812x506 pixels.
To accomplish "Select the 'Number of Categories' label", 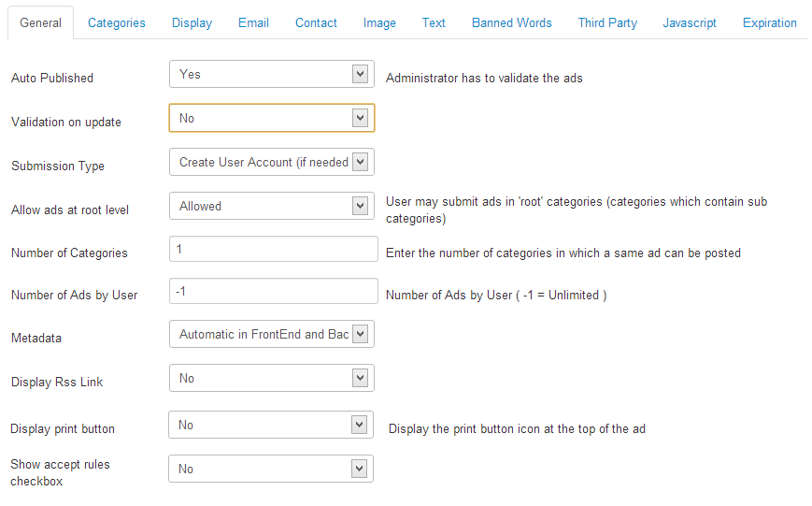I will 69,253.
